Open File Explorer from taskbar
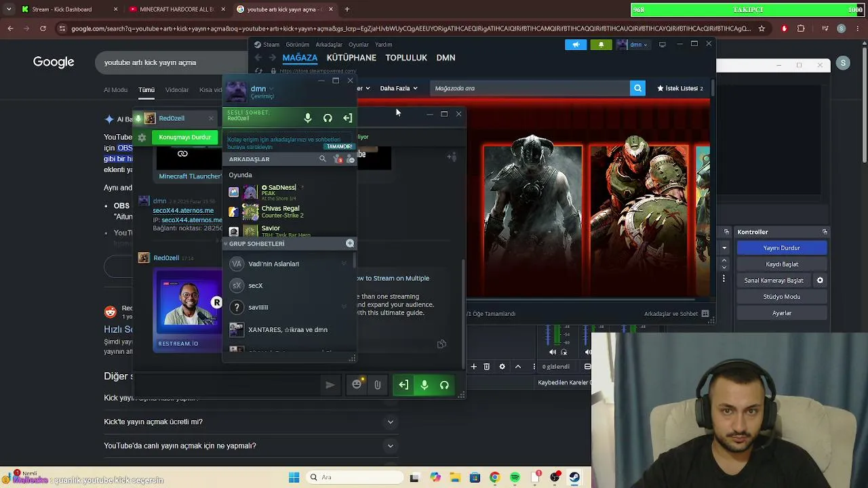Image resolution: width=868 pixels, height=488 pixels. 455,477
